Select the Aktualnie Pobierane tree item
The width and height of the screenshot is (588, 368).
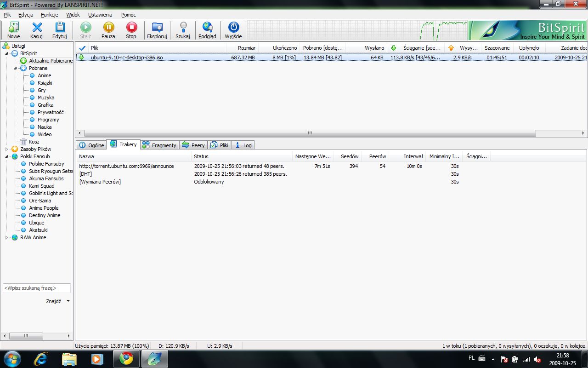coord(51,61)
